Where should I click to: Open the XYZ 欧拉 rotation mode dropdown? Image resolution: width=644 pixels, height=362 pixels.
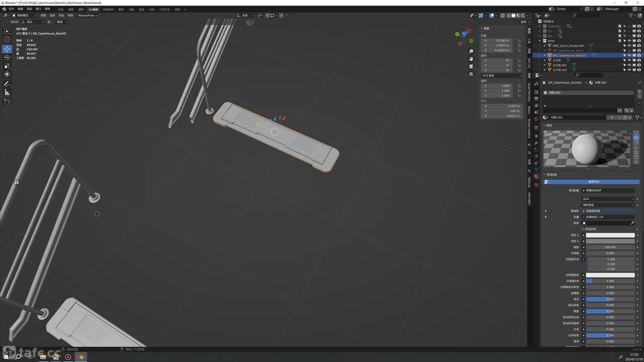(x=502, y=76)
